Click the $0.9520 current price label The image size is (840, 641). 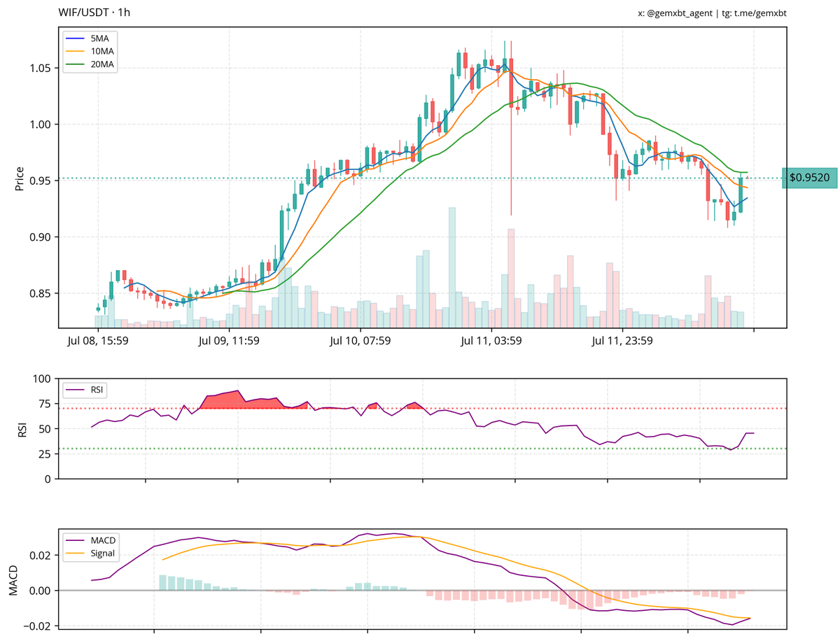[810, 178]
